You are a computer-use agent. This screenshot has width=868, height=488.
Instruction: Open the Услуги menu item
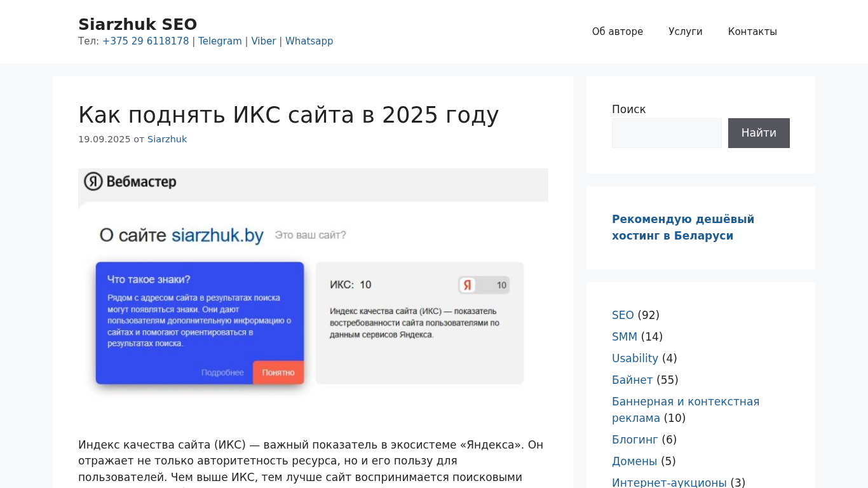pos(686,32)
